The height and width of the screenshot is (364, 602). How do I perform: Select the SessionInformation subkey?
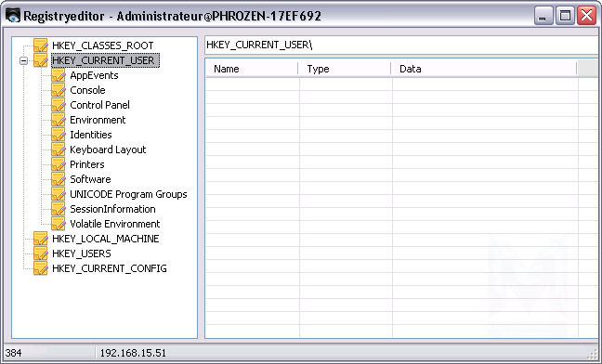coord(112,209)
